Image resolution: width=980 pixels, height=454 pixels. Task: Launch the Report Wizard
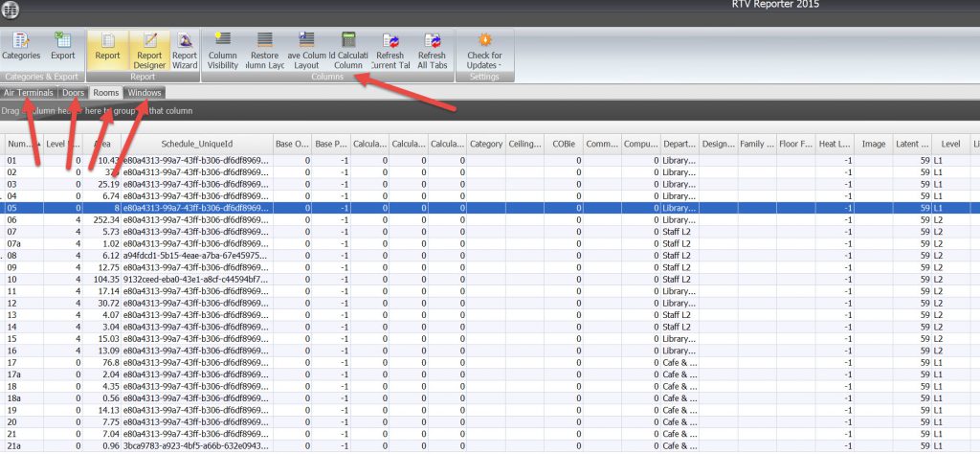pos(185,48)
